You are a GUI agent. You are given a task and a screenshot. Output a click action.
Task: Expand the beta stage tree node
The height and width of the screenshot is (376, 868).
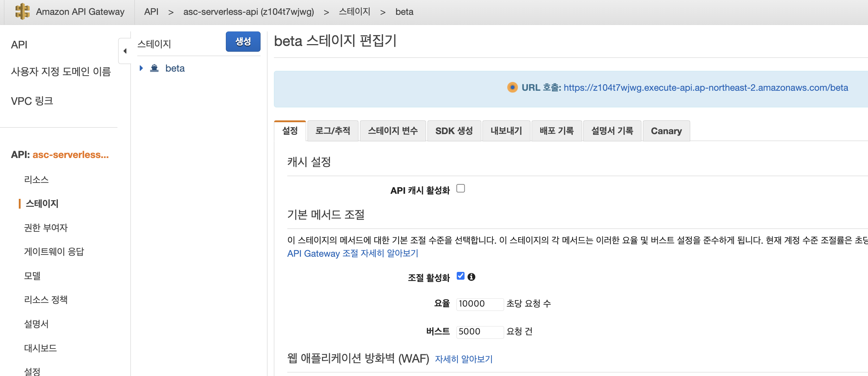pos(141,68)
